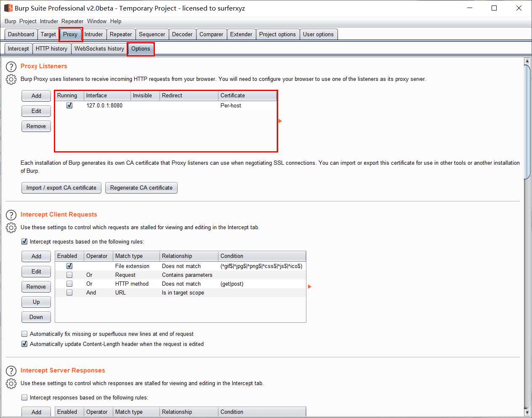The width and height of the screenshot is (532, 418).
Task: Click the scrollbar down arrow
Action: coord(527,412)
